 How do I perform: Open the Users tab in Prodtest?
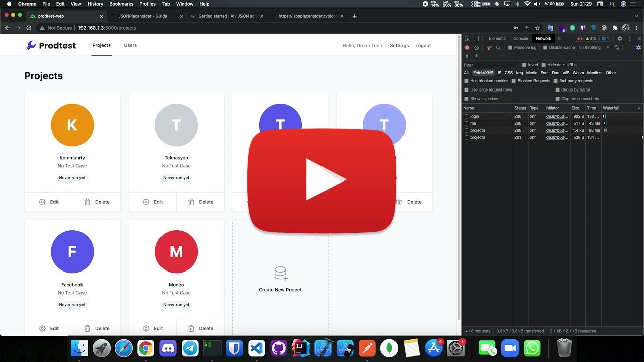[130, 45]
